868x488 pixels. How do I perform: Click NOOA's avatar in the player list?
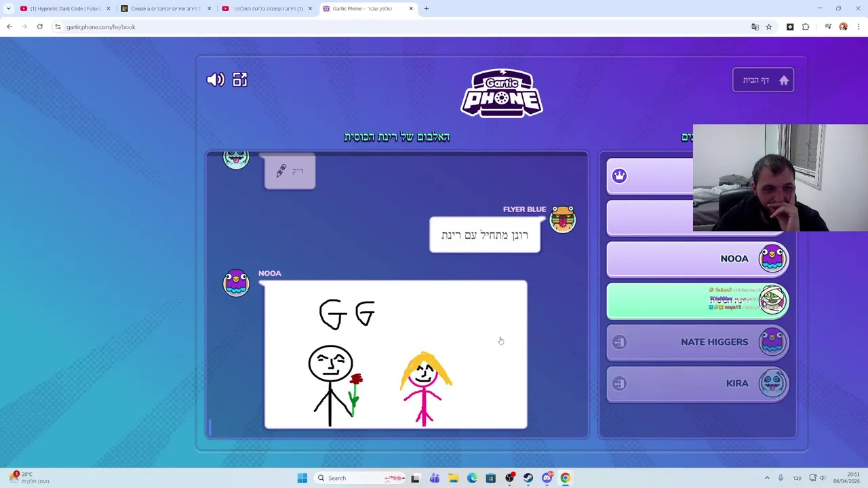coord(772,259)
